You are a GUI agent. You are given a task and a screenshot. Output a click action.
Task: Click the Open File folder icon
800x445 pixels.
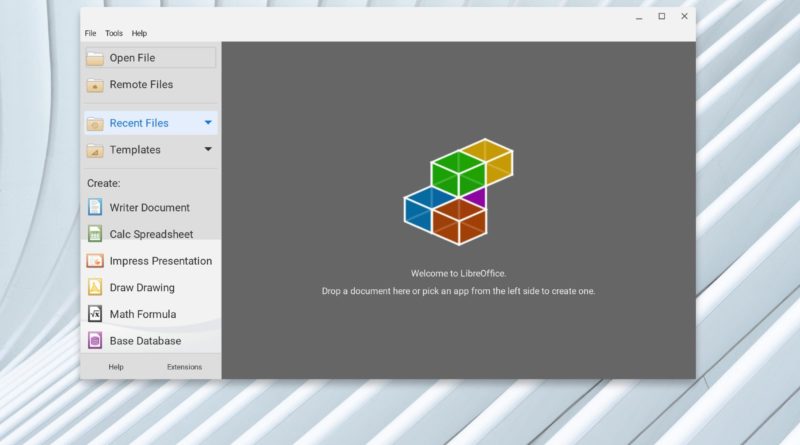click(x=95, y=58)
